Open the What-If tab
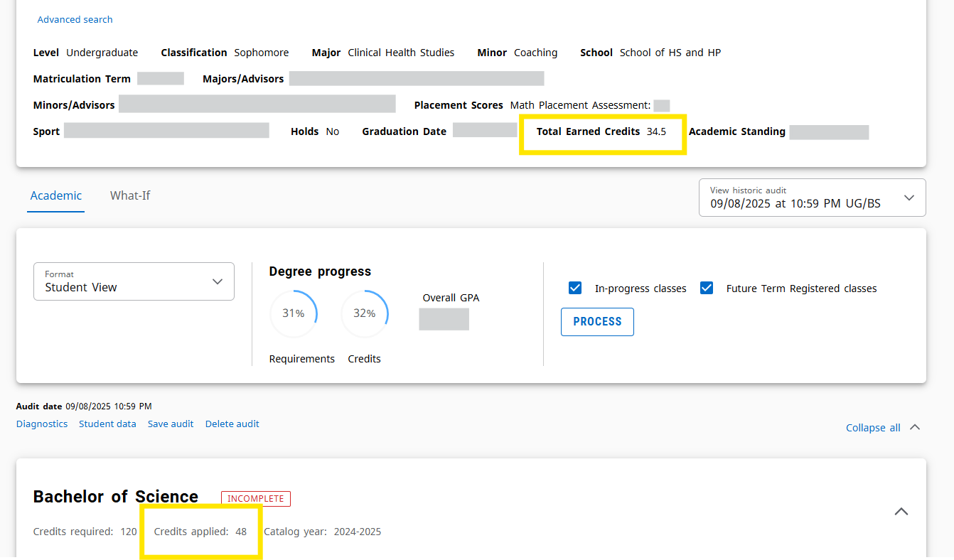Image resolution: width=954 pixels, height=560 pixels. point(130,195)
